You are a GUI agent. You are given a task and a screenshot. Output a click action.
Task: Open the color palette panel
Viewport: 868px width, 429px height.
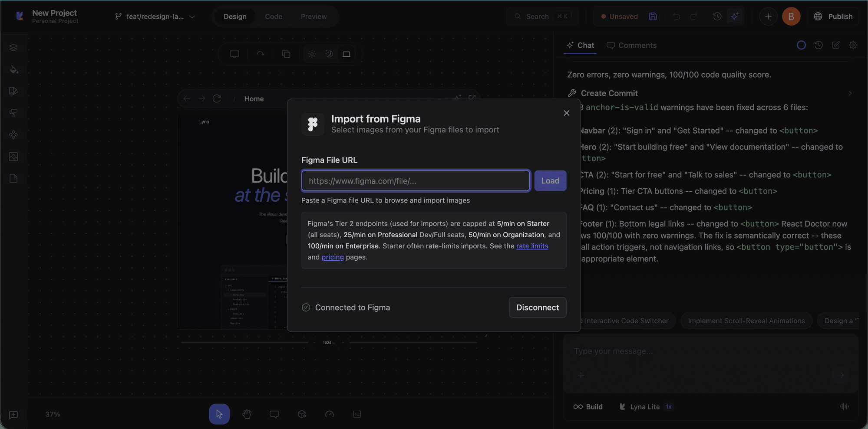tap(13, 91)
